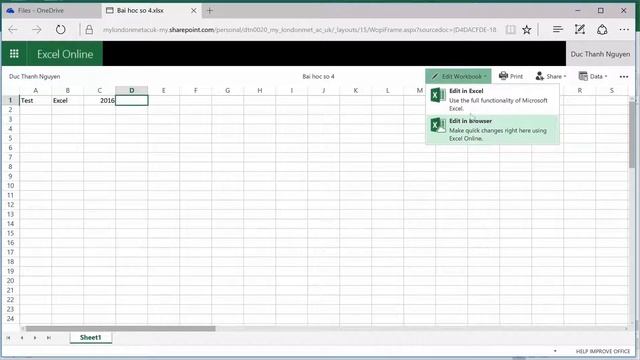
Task: Go to next sheet navigation arrow
Action: (x=35, y=338)
